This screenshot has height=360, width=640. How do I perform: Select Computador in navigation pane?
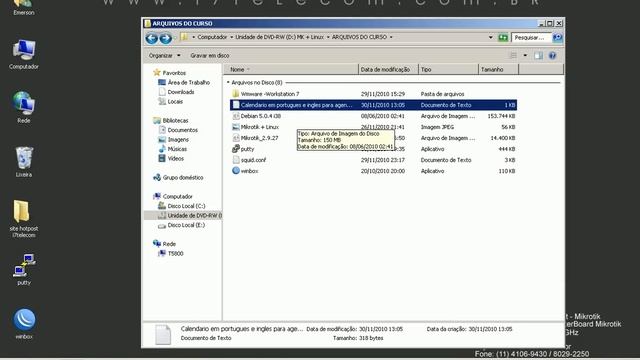coord(177,196)
